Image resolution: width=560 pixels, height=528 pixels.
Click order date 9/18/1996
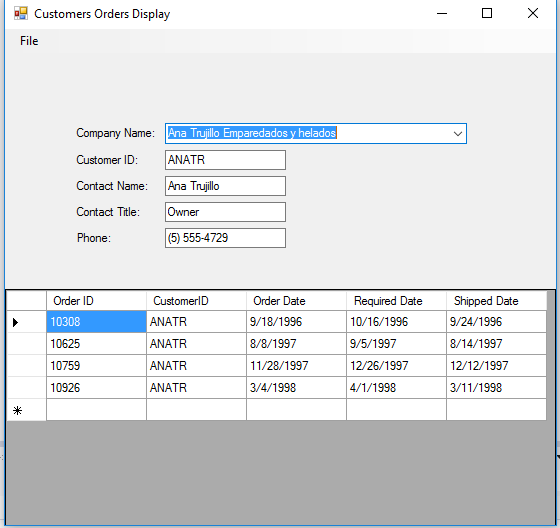point(296,322)
